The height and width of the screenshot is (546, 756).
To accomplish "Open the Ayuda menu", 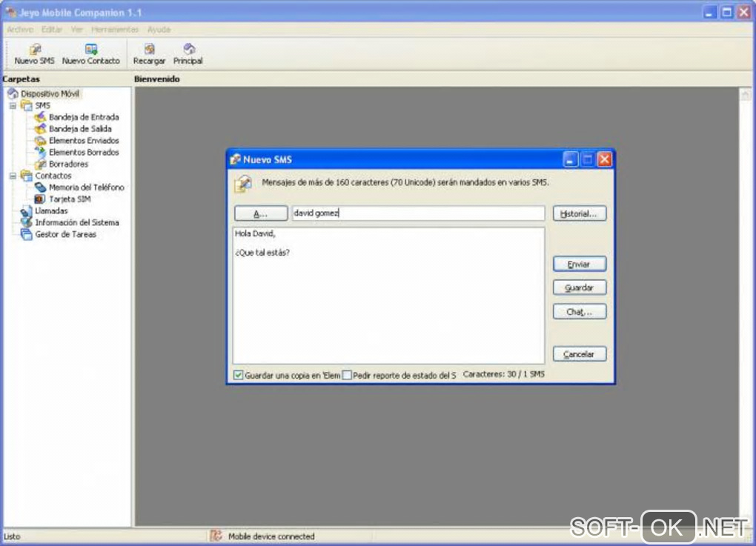I will (x=159, y=30).
